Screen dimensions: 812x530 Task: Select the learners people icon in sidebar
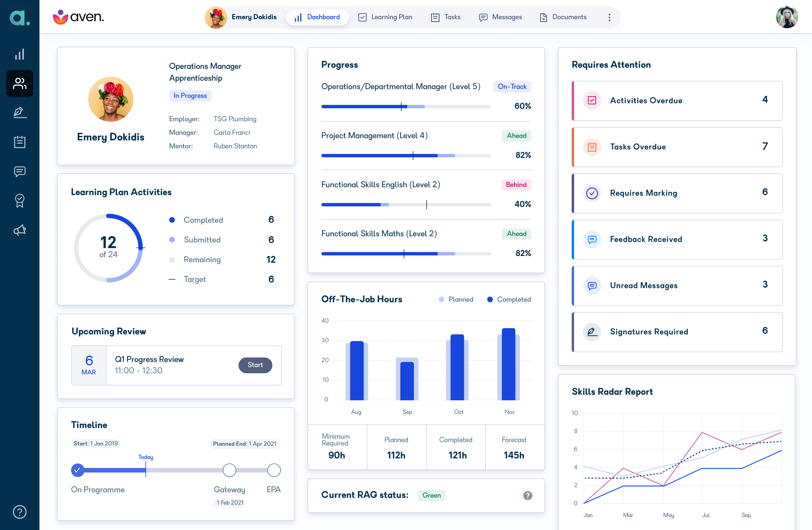click(20, 83)
